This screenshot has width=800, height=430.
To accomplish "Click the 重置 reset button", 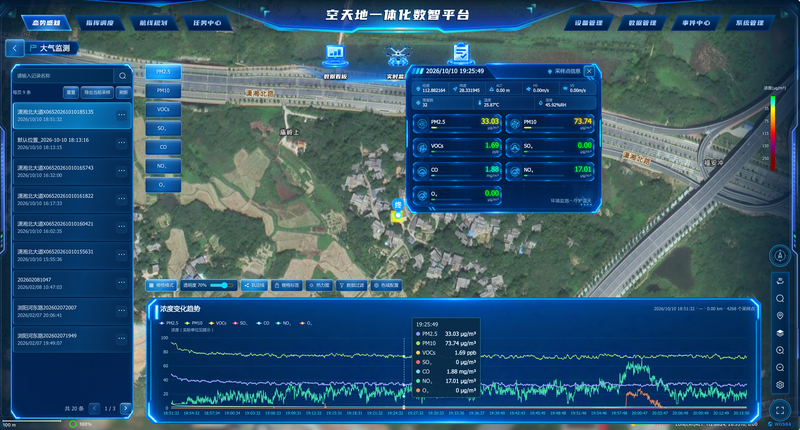I will click(71, 92).
